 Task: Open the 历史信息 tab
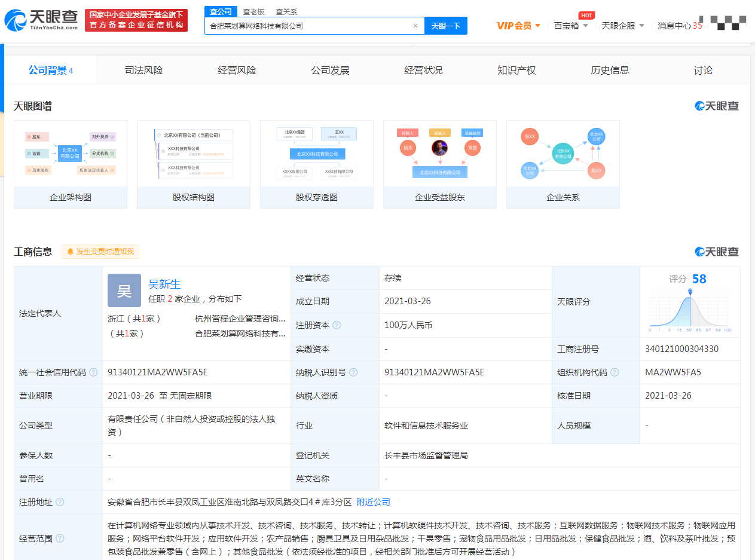tap(610, 71)
